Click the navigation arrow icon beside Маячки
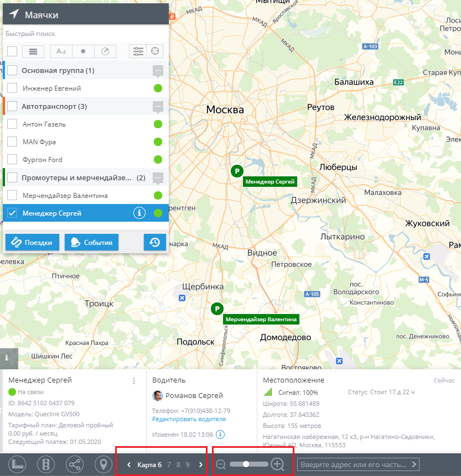This screenshot has height=476, width=461. click(x=14, y=14)
